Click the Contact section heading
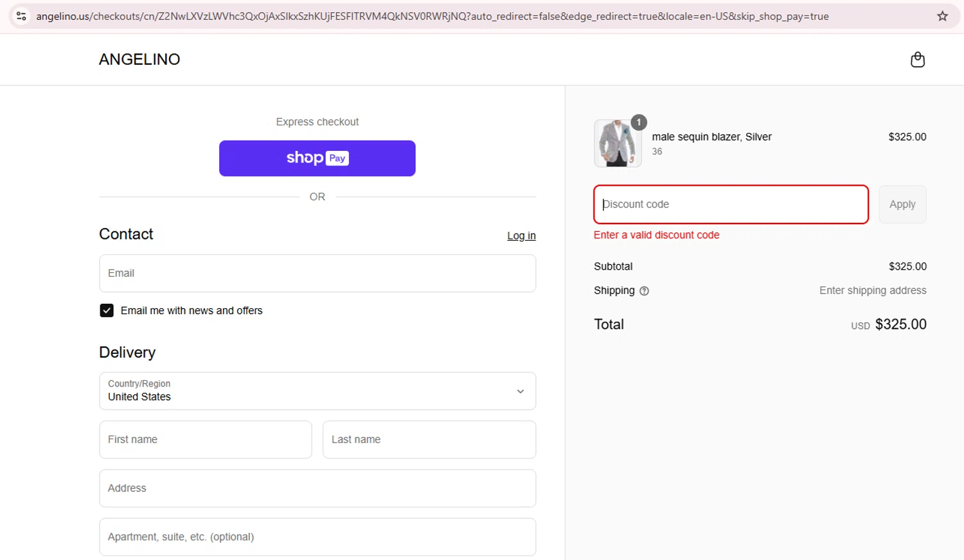964x560 pixels. pos(126,234)
